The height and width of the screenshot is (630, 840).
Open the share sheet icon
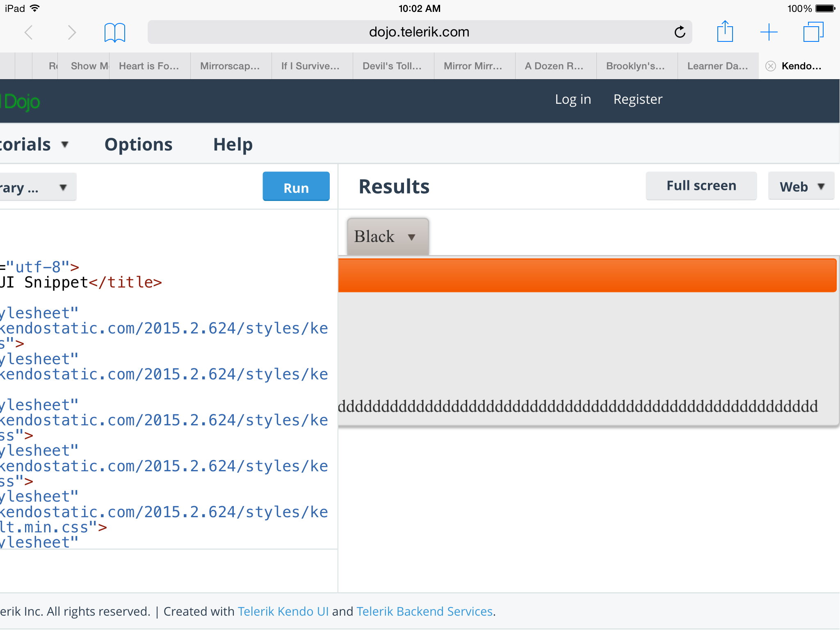pos(725,32)
